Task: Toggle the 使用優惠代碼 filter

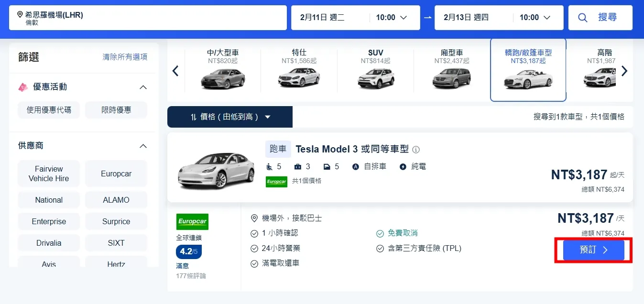Action: pyautogui.click(x=49, y=110)
